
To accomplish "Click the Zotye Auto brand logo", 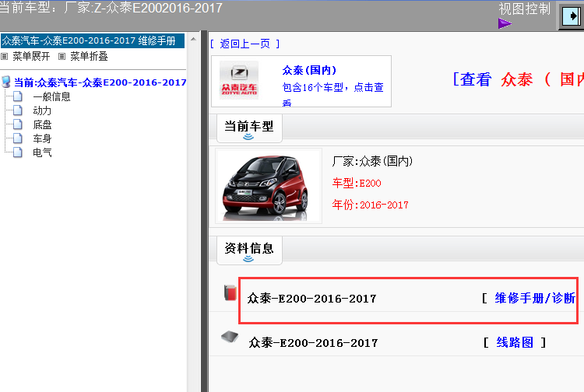I will [239, 80].
